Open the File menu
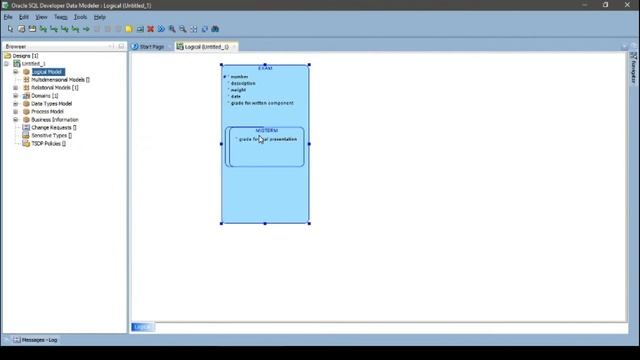The height and width of the screenshot is (360, 640). pos(8,17)
